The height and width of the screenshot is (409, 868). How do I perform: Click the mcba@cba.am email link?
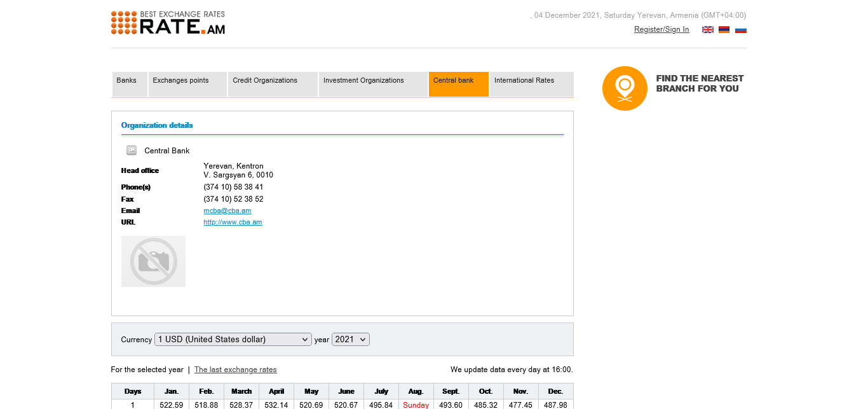point(227,211)
